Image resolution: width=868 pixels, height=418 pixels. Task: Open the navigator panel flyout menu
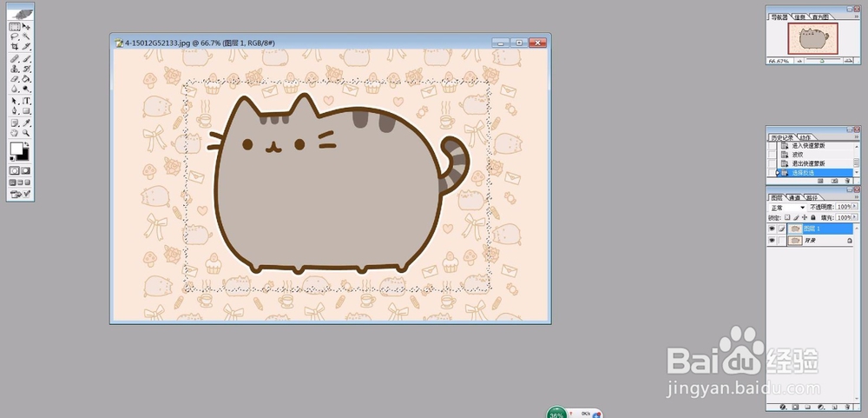pos(857,17)
